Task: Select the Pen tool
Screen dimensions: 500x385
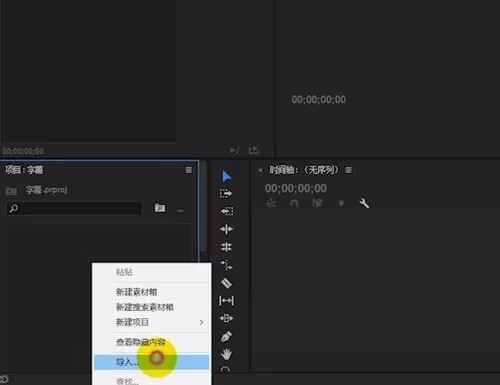Action: coord(226,337)
